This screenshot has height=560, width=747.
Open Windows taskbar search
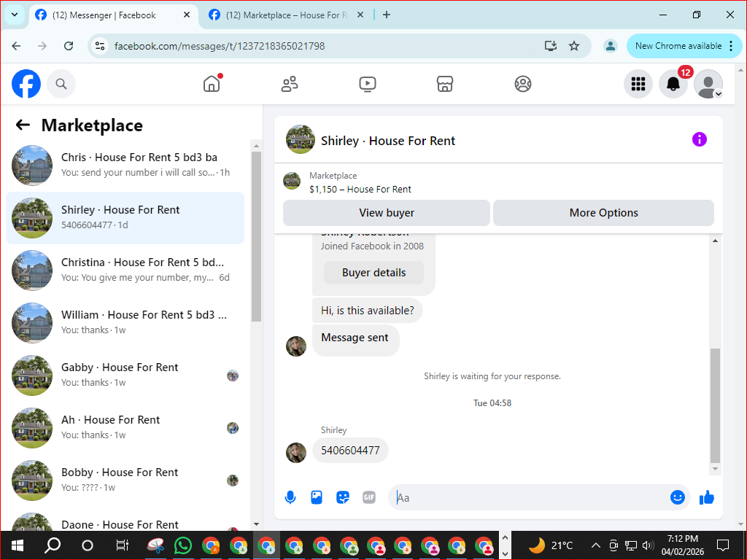[53, 545]
